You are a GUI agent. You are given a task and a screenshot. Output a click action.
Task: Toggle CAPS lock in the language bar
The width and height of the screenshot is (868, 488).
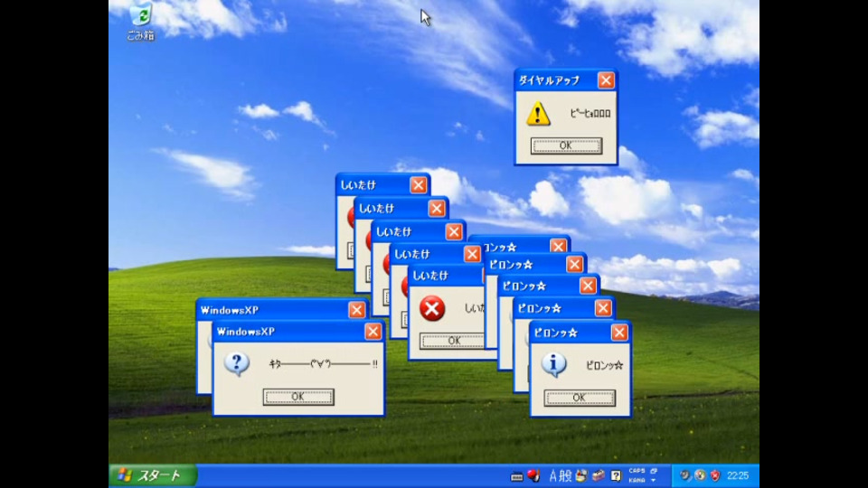pyautogui.click(x=637, y=471)
